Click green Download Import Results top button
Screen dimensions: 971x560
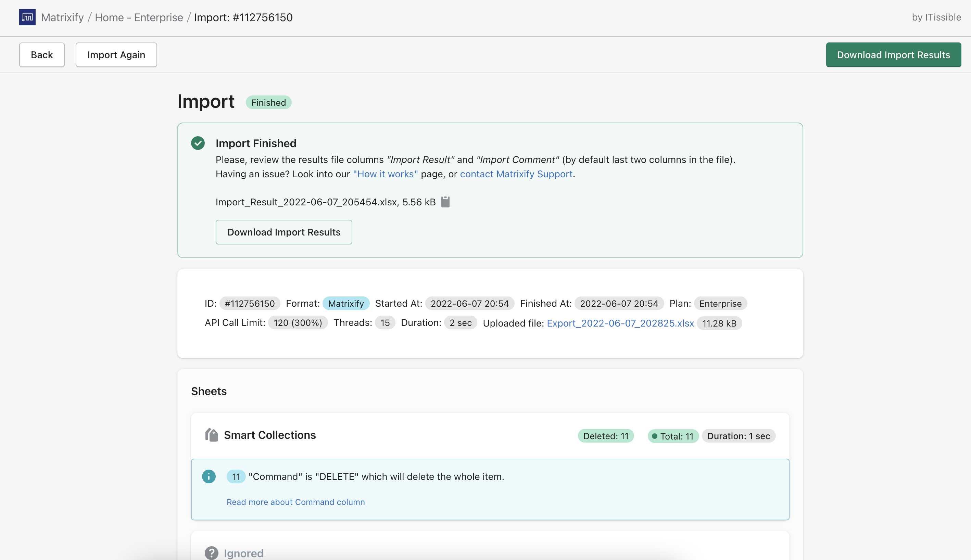(893, 55)
